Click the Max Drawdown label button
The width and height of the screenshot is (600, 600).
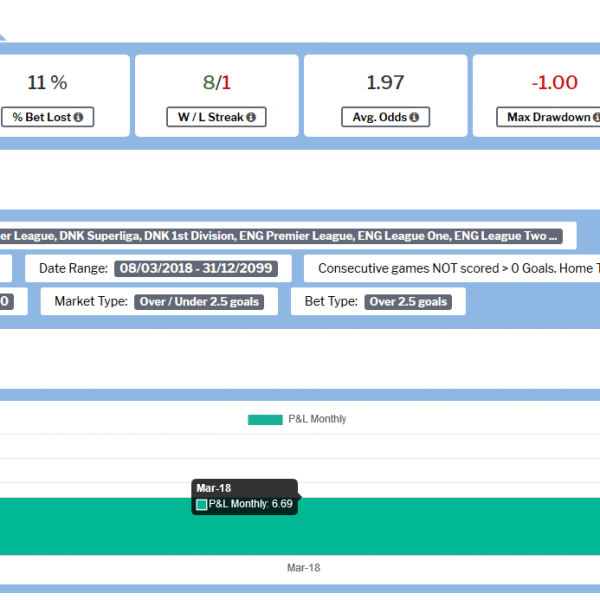[x=549, y=117]
